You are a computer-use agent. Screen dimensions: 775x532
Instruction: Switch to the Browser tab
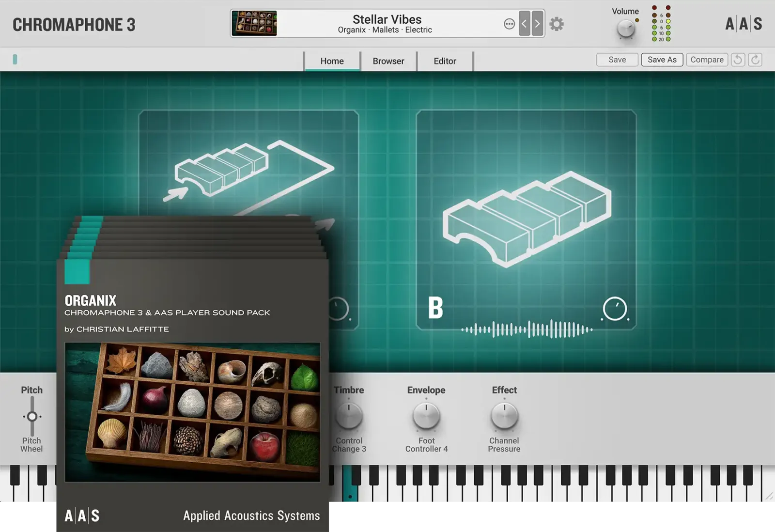tap(388, 61)
